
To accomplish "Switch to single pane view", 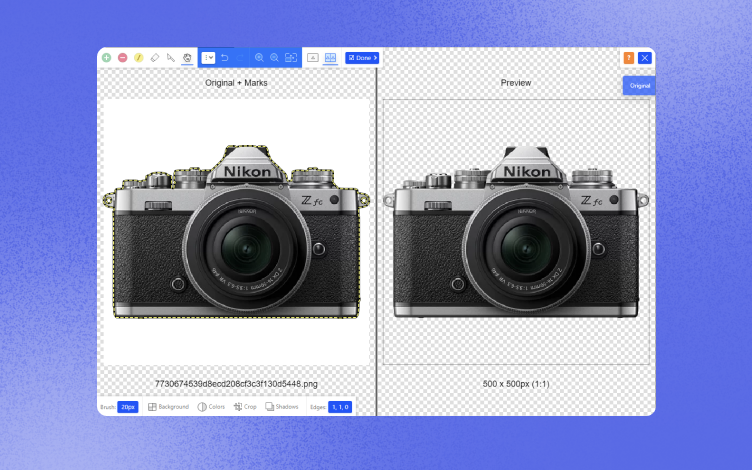I will [313, 58].
